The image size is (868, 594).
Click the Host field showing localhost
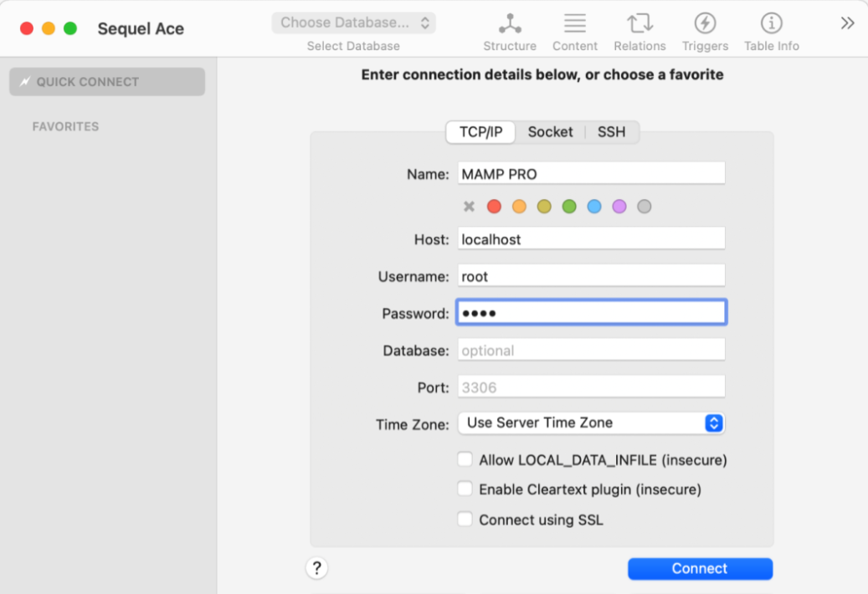tap(591, 239)
